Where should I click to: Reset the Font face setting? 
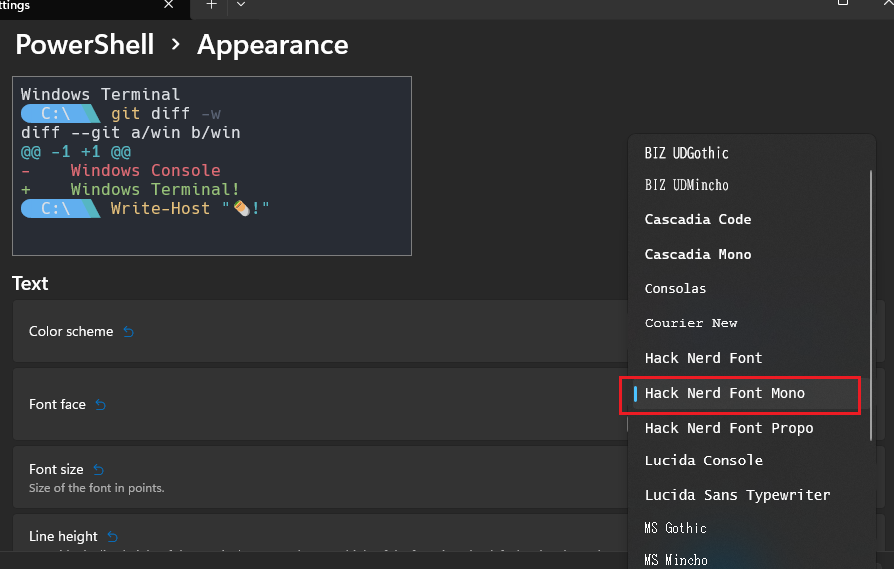coord(100,405)
